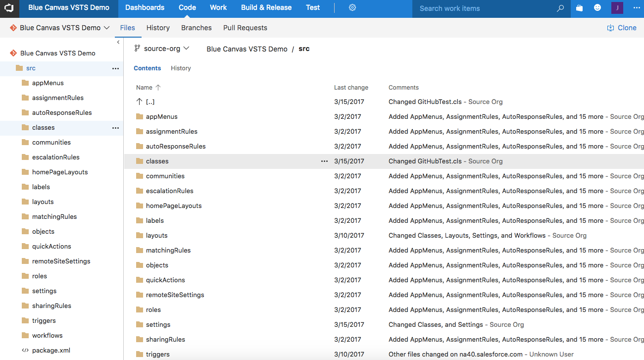Click the Last change column header
644x360 pixels.
[x=351, y=88]
